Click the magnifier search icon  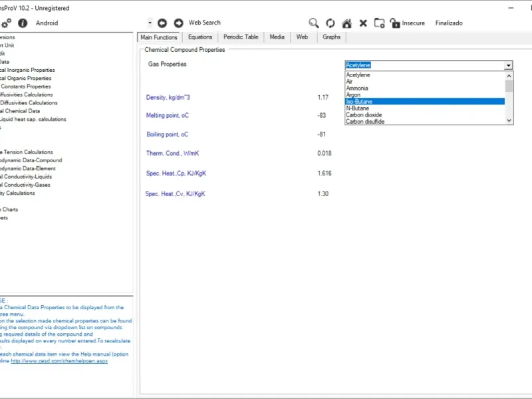coord(314,23)
